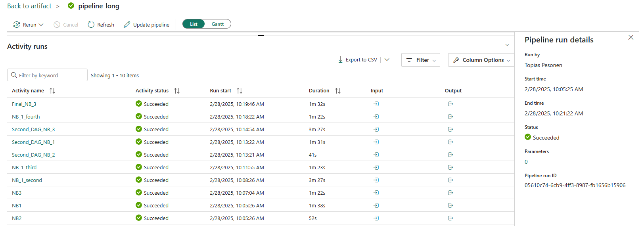Collapse the Activity runs section

pos(507,45)
